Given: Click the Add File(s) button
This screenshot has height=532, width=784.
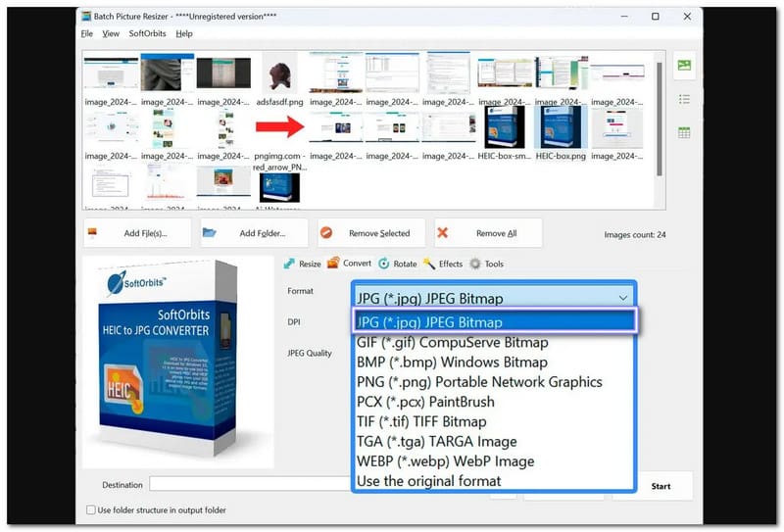Looking at the screenshot, I should coord(137,233).
